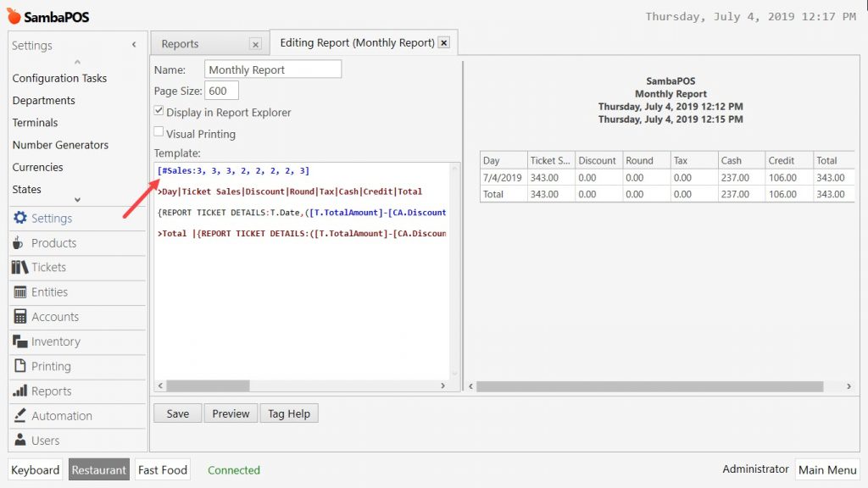Viewport: 868px width, 488px height.
Task: Click the Cash column header in preview
Action: [742, 160]
